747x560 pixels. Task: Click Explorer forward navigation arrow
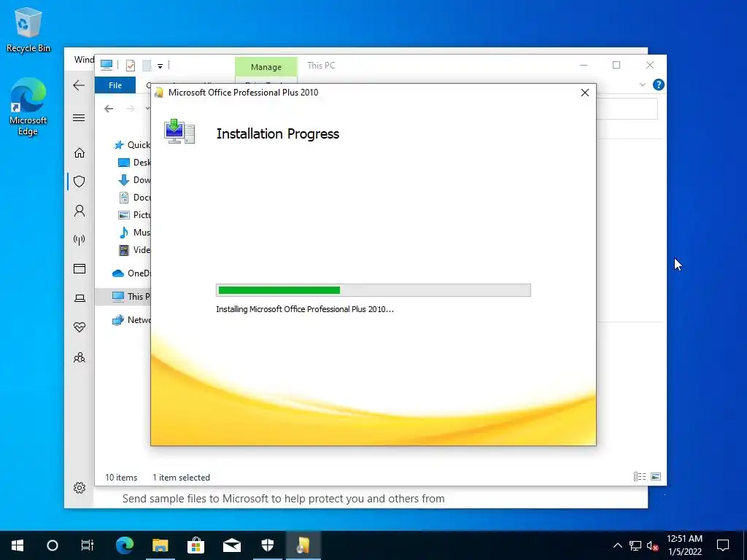pos(130,109)
